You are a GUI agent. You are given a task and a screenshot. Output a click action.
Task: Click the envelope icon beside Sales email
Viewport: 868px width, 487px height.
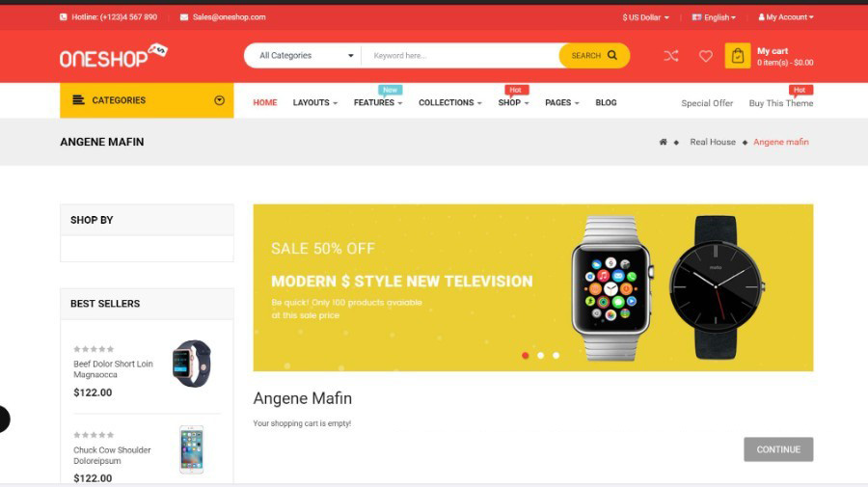point(184,17)
